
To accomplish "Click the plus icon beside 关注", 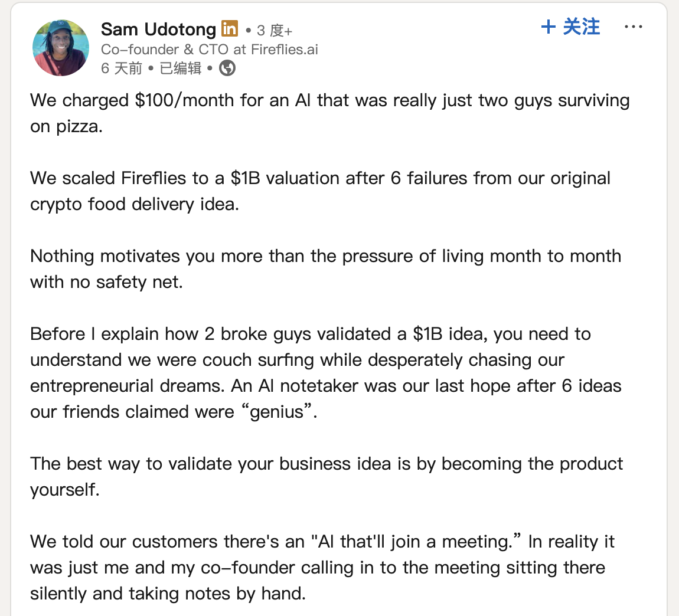I will [549, 27].
